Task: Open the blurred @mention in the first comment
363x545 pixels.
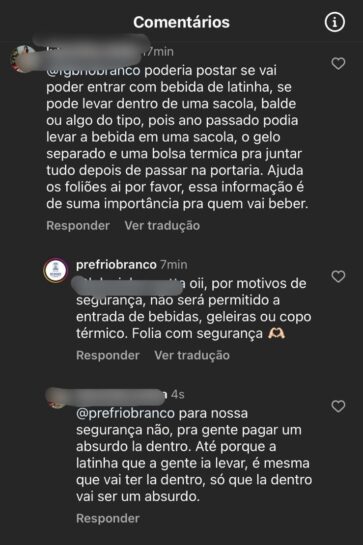Action: point(93,71)
